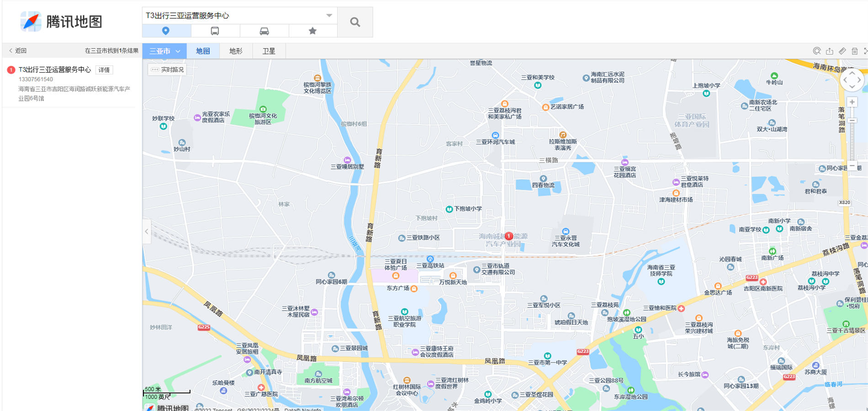This screenshot has width=868, height=411.
Task: Click 三亚铁路小区 residential marker
Action: (x=402, y=238)
